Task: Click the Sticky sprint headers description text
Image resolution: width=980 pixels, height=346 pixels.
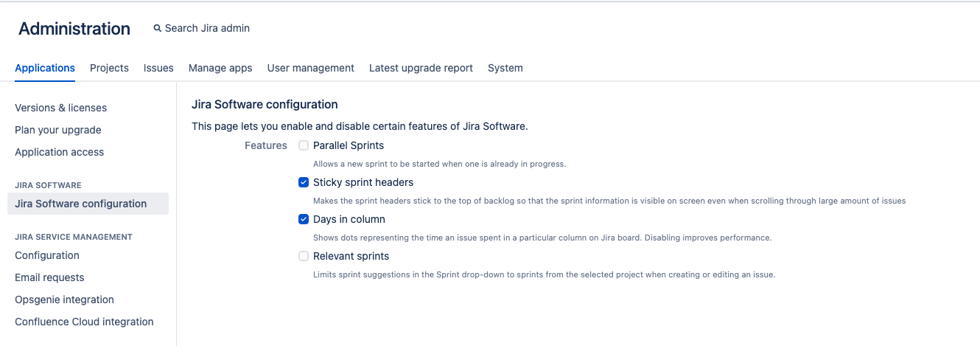Action: click(609, 201)
